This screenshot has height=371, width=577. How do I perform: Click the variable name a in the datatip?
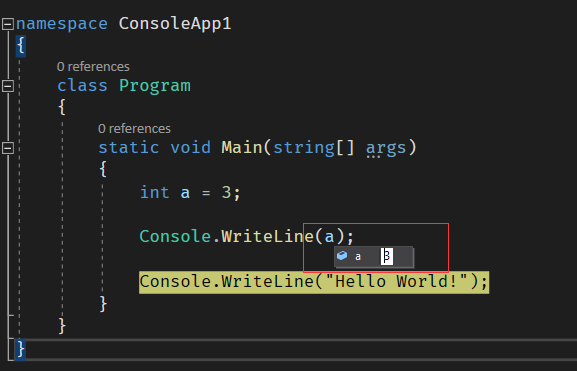tap(358, 257)
